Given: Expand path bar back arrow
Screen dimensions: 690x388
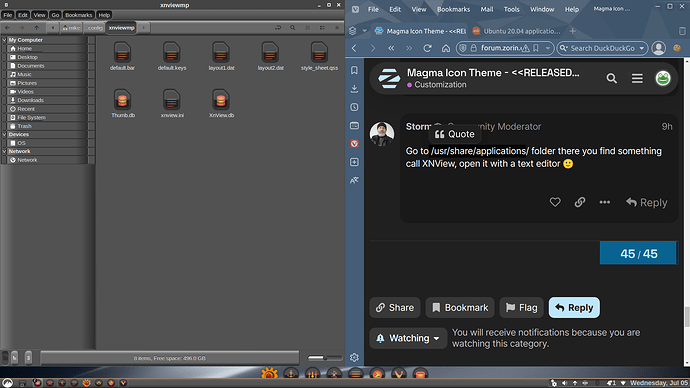Looking at the screenshot, I should [x=52, y=28].
